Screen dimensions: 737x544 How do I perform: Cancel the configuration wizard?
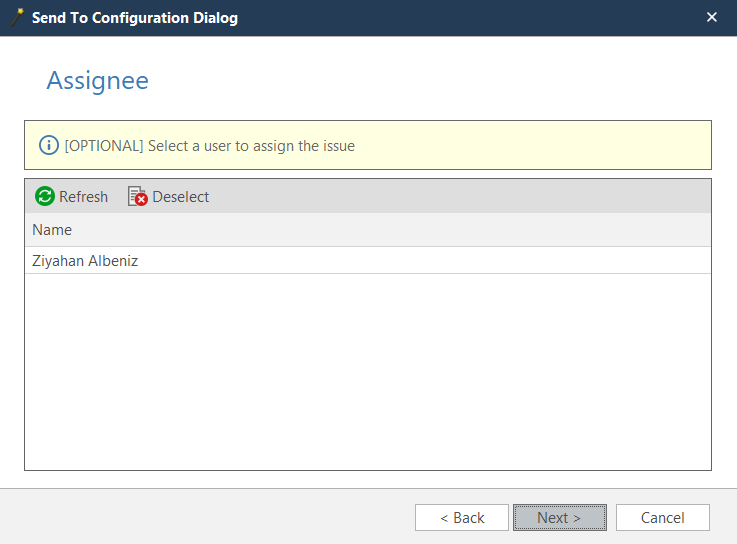tap(662, 518)
